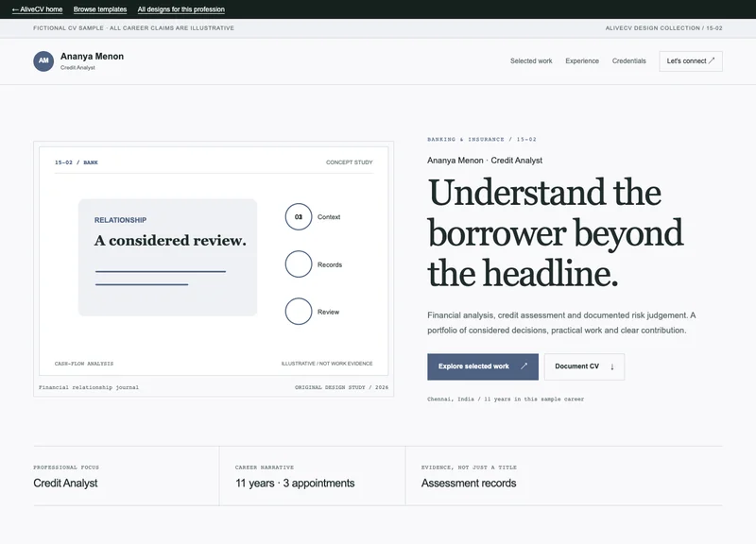This screenshot has height=544, width=756.
Task: Click the Explore selected work button
Action: (483, 366)
